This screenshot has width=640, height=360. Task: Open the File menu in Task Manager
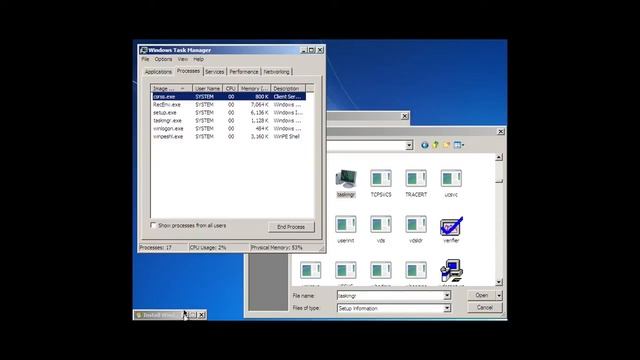[x=145, y=59]
